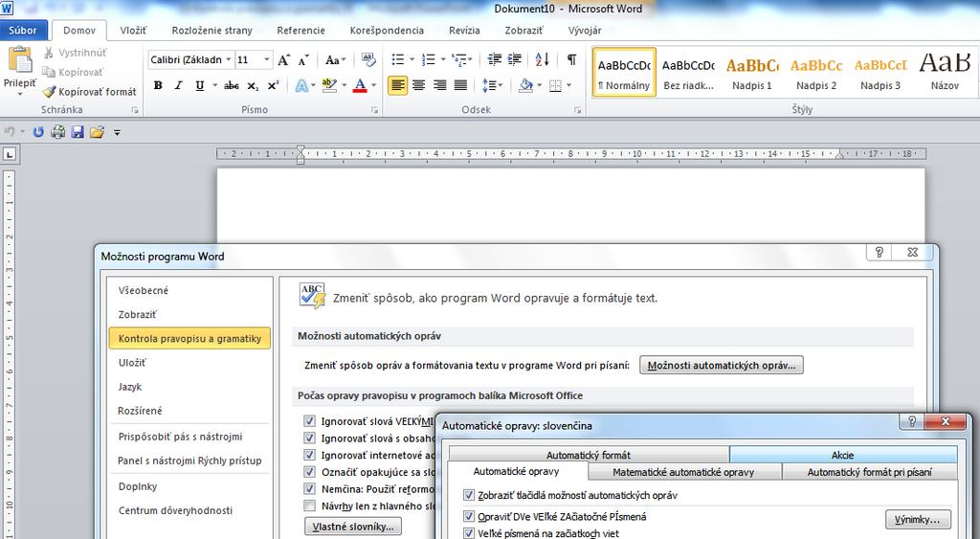Open file via folder icon
Screen dimensions: 980x539
[97, 132]
